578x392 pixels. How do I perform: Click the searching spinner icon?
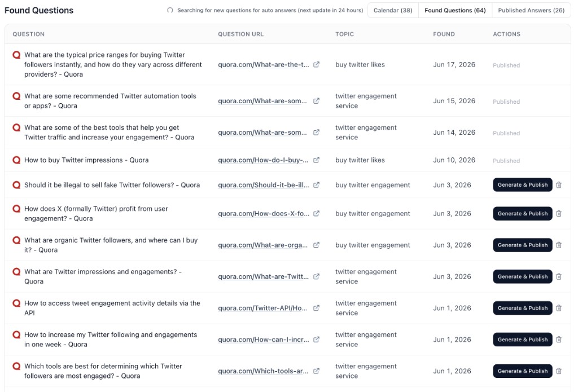pos(170,10)
